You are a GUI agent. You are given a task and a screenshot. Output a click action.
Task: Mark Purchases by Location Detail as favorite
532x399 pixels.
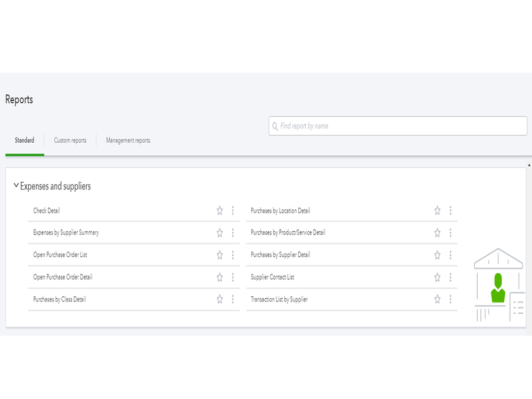(x=437, y=211)
